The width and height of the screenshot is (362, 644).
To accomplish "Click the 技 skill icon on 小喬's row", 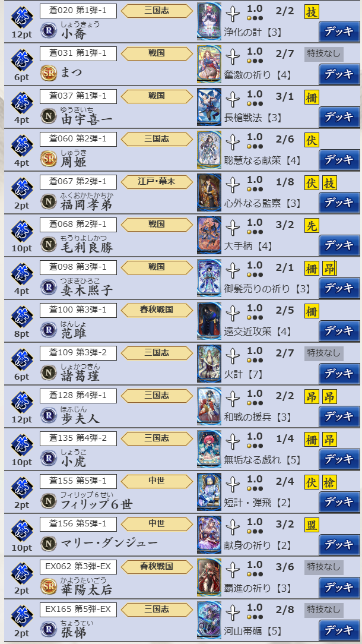I will point(312,12).
